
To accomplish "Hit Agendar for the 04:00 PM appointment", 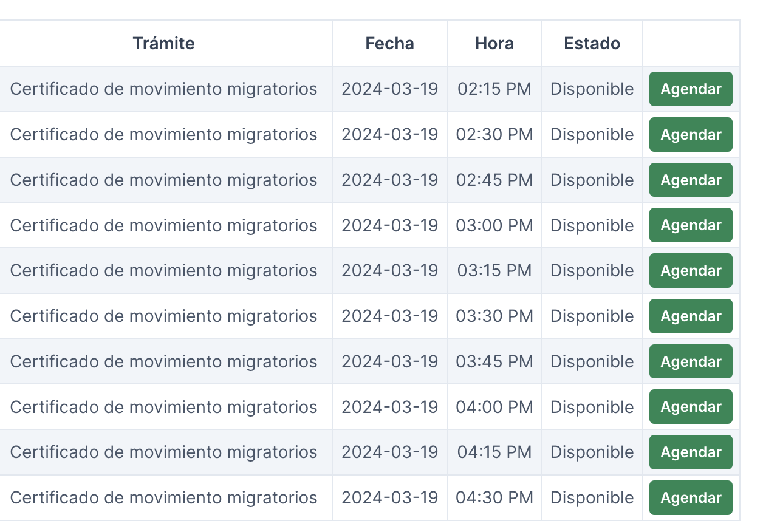I will click(691, 407).
